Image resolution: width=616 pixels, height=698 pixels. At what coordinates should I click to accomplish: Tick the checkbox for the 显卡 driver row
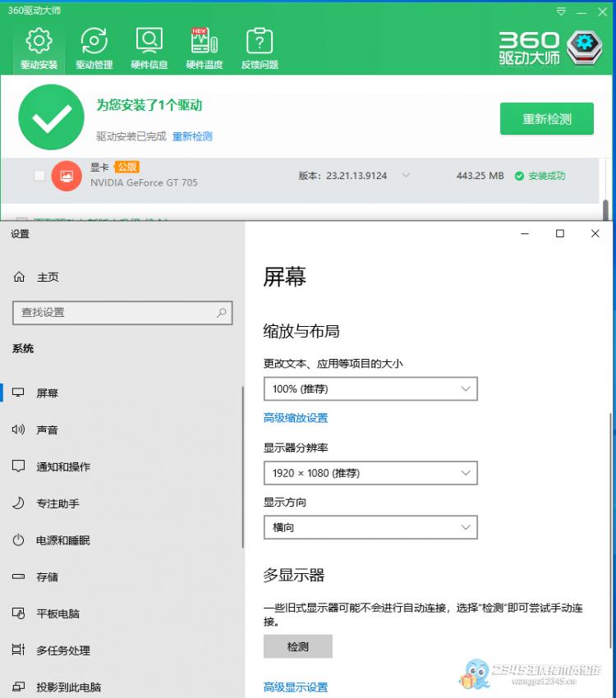(39, 176)
